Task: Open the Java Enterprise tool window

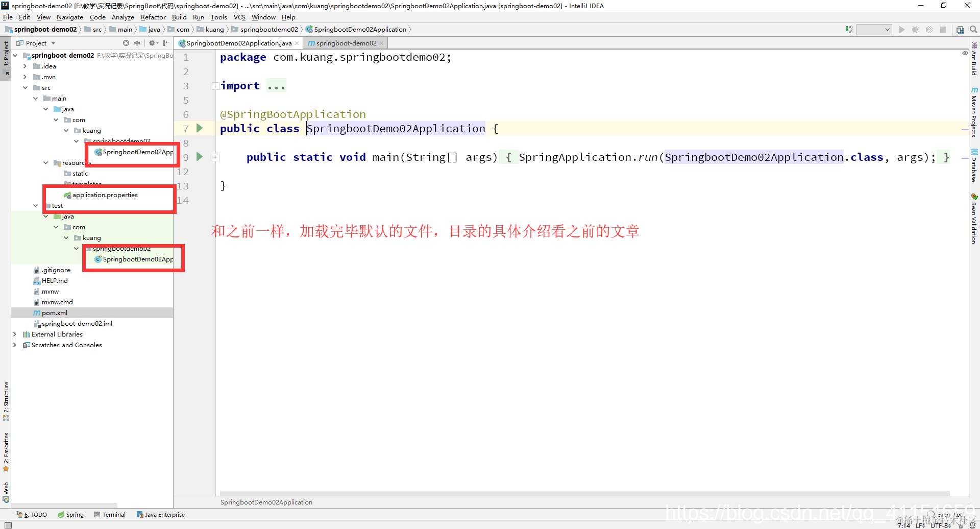Action: click(161, 515)
